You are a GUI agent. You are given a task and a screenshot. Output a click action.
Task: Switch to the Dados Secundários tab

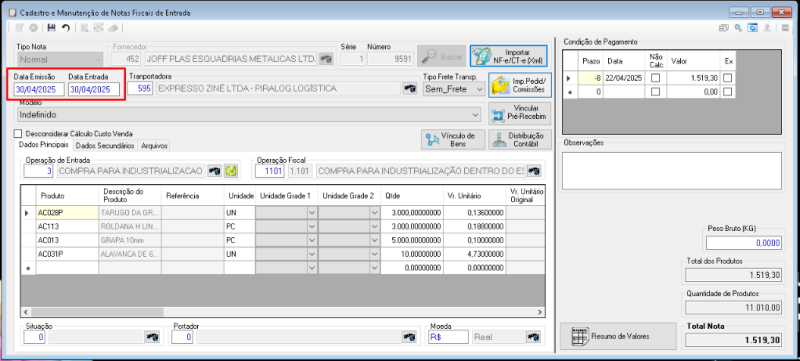pos(105,146)
